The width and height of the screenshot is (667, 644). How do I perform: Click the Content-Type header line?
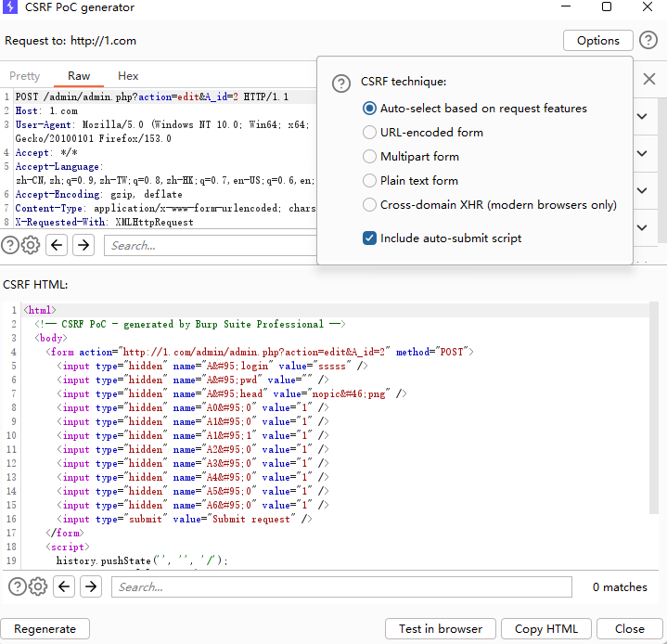(x=165, y=209)
